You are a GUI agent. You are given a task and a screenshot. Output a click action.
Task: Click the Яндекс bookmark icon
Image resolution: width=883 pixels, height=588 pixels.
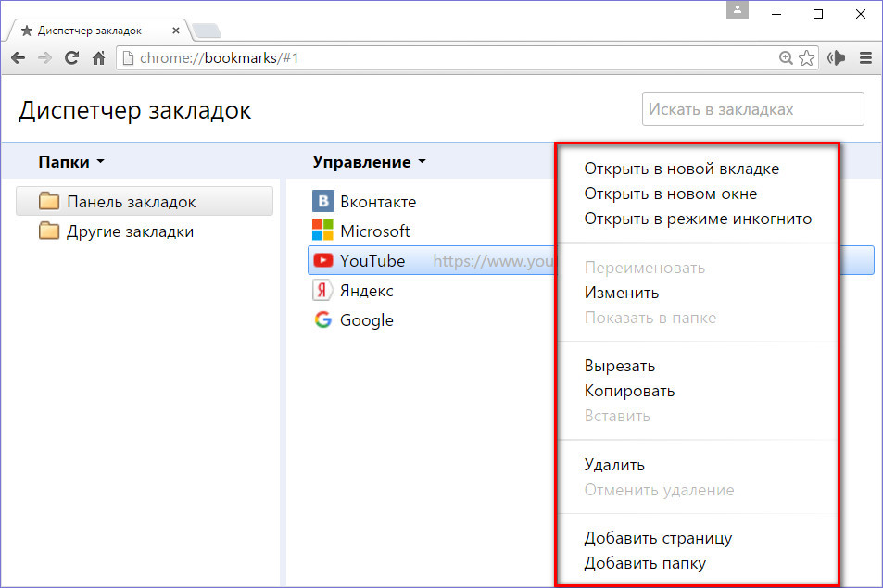pyautogui.click(x=322, y=291)
